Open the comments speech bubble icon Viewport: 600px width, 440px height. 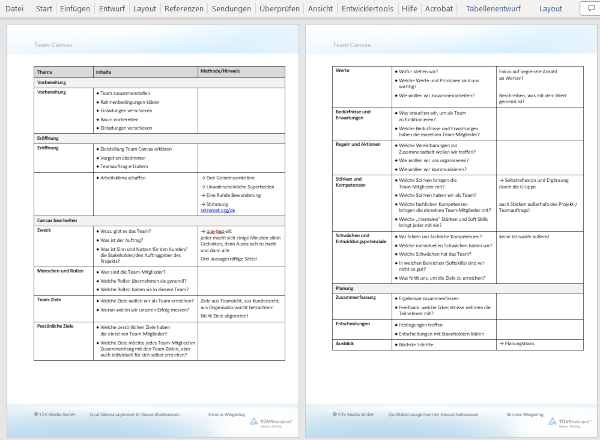[x=588, y=8]
